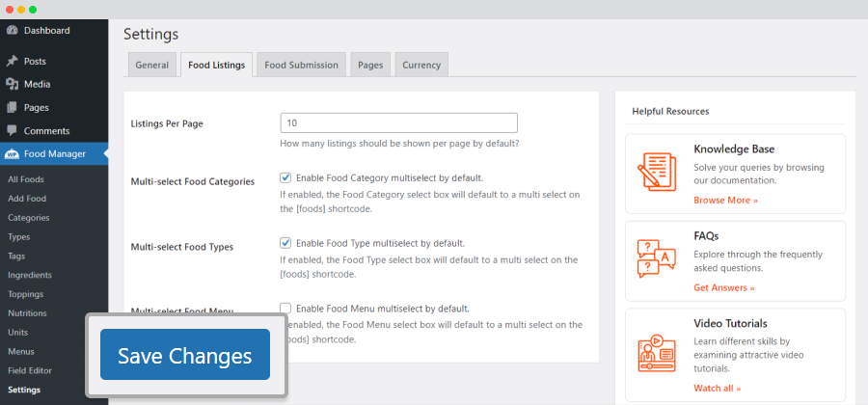Click the macOS yellow minimize dot
The width and height of the screenshot is (868, 405).
(21, 10)
